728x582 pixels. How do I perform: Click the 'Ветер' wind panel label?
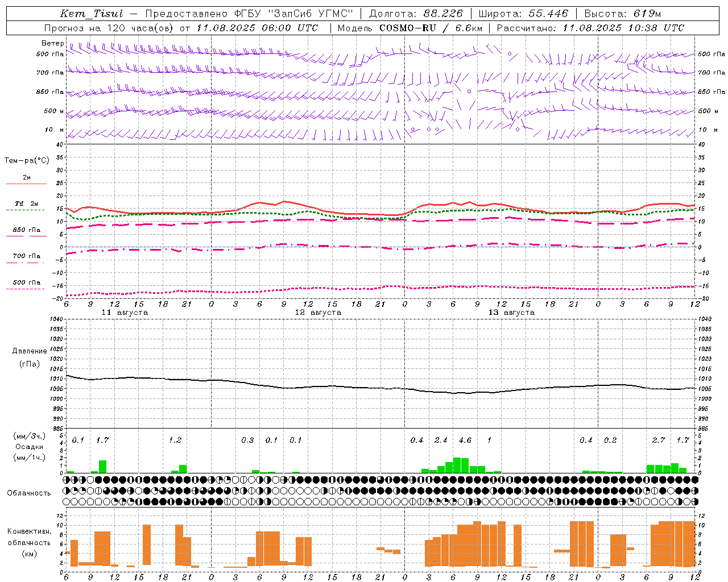(52, 43)
